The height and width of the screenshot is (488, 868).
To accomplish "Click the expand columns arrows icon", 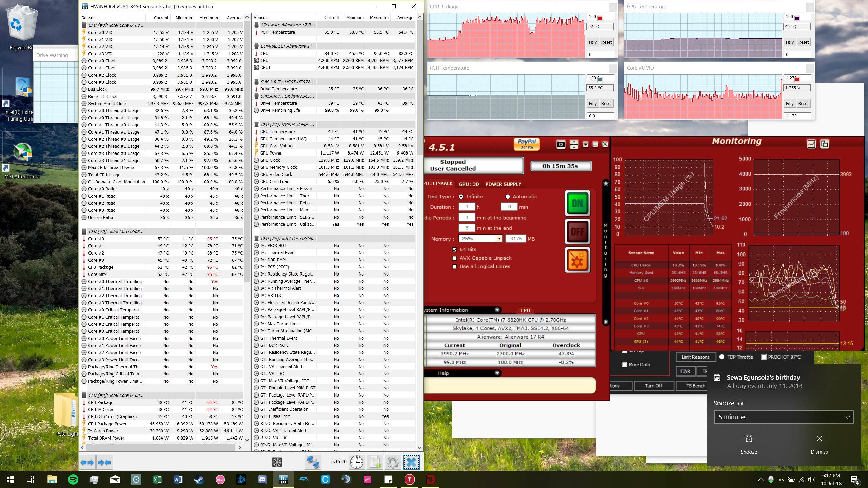I will pos(87,462).
